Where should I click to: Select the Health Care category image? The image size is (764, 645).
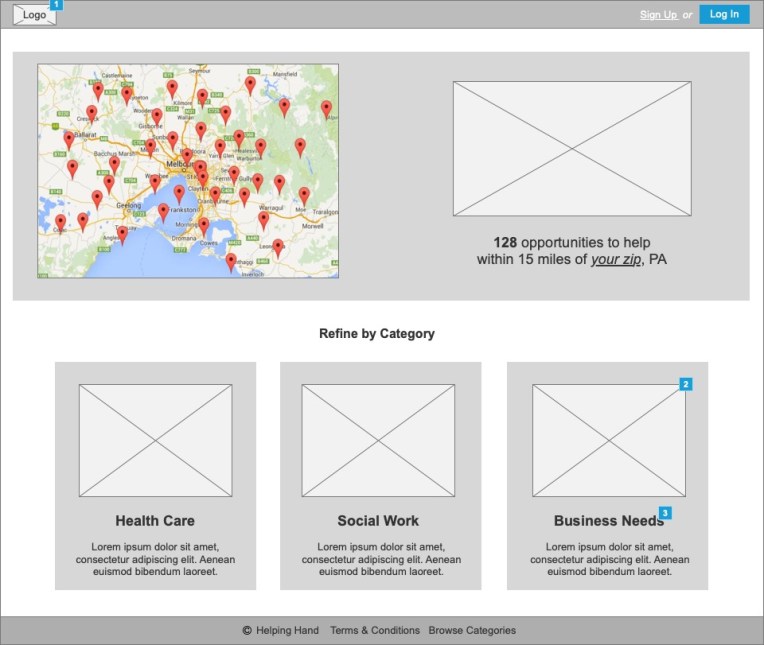(x=155, y=440)
